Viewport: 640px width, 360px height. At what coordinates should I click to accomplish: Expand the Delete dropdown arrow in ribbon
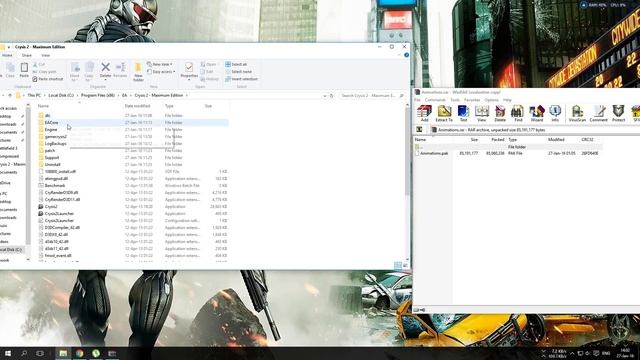tap(105, 80)
